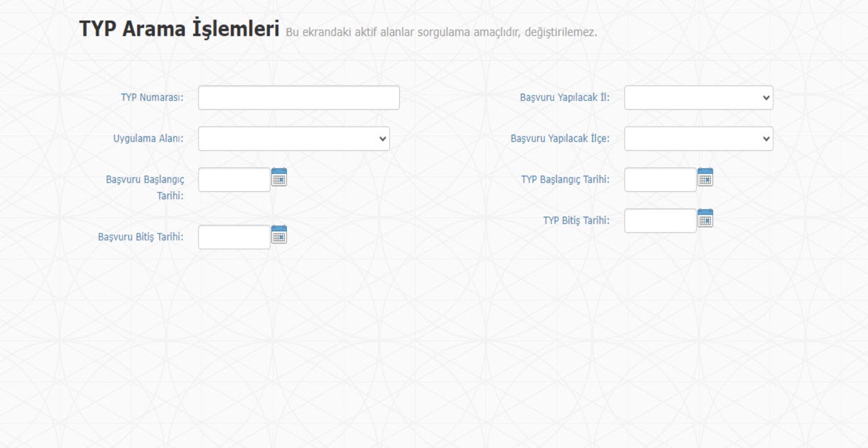
Task: Click the TYP Numarası text field
Action: [299, 98]
